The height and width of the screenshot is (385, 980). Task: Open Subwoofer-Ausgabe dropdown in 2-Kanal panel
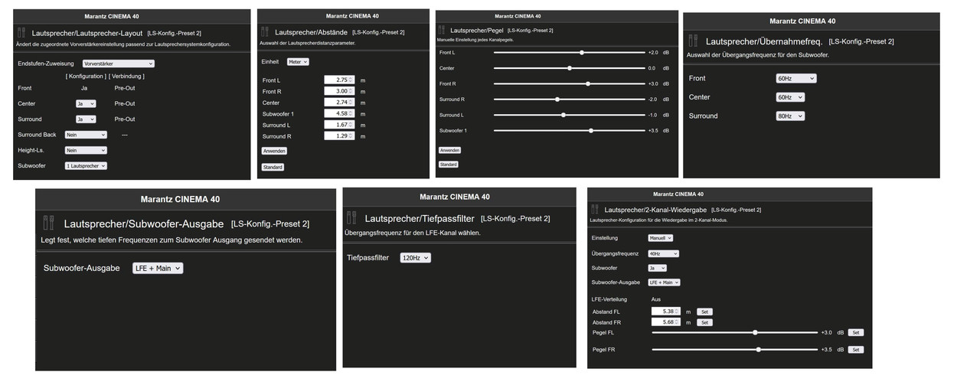[x=664, y=282]
